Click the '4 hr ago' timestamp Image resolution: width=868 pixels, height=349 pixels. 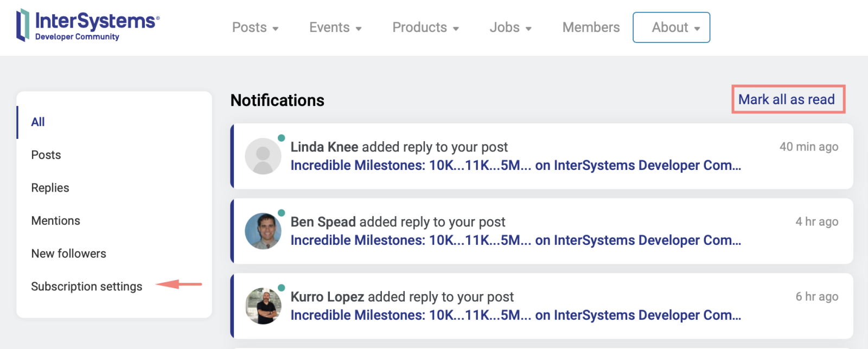pos(817,221)
